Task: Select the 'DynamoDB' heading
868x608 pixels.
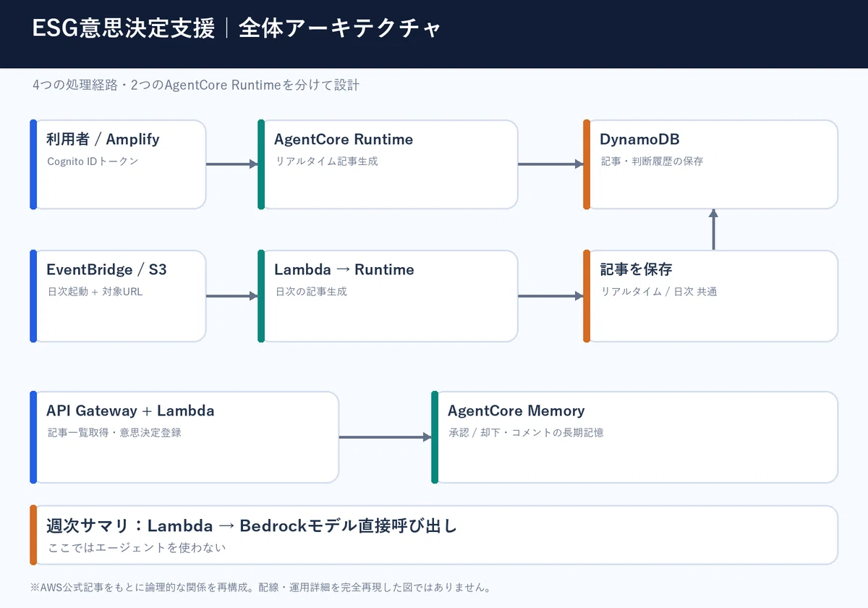Action: pos(639,139)
